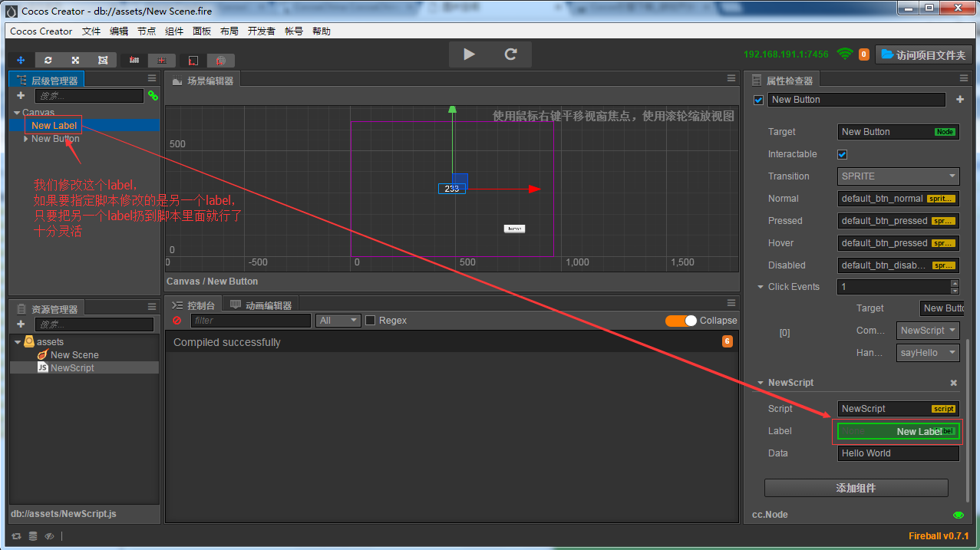Select the scale transform tool
980x550 pixels.
tap(75, 60)
